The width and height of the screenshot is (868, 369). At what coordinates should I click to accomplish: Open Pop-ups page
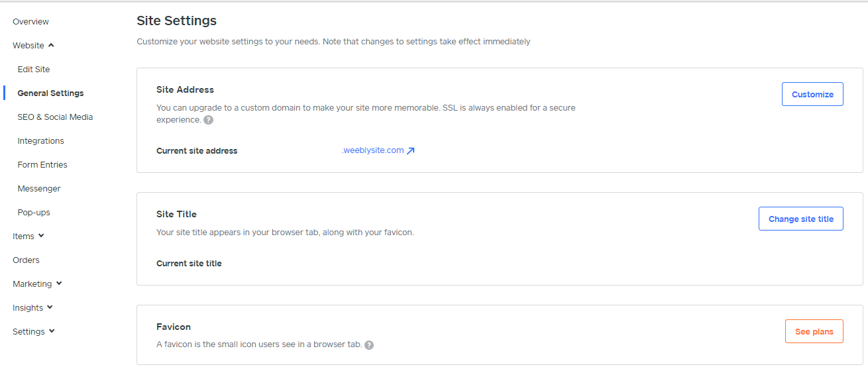tap(34, 213)
